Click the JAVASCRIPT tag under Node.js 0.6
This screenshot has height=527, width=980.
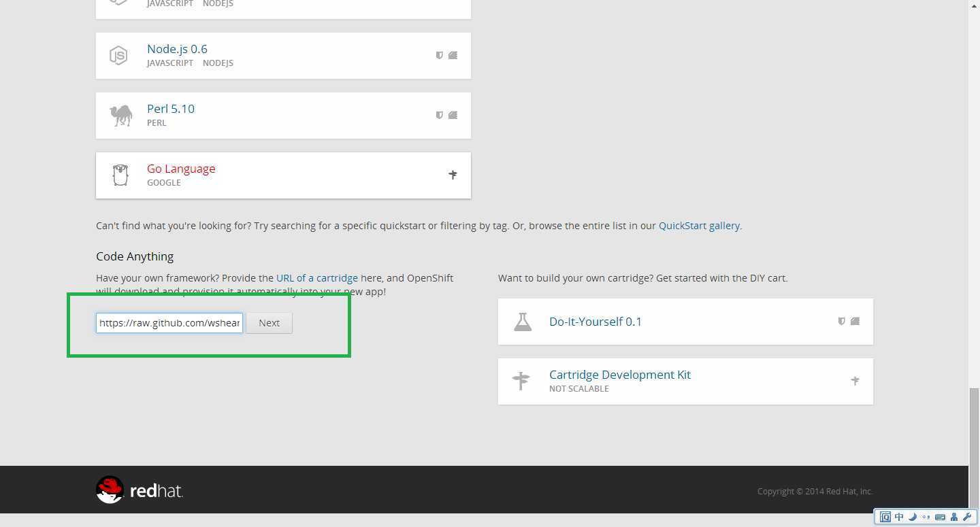coord(170,63)
